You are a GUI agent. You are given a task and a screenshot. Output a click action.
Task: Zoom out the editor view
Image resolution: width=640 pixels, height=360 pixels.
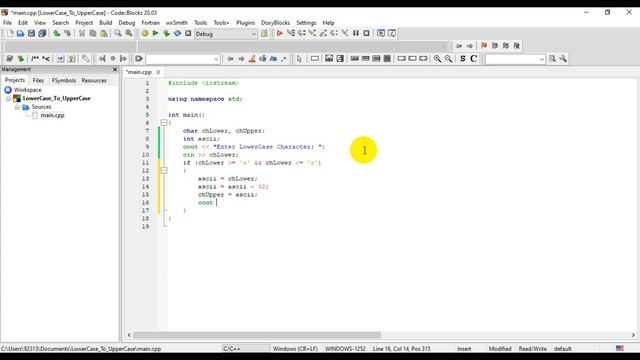(x=448, y=59)
